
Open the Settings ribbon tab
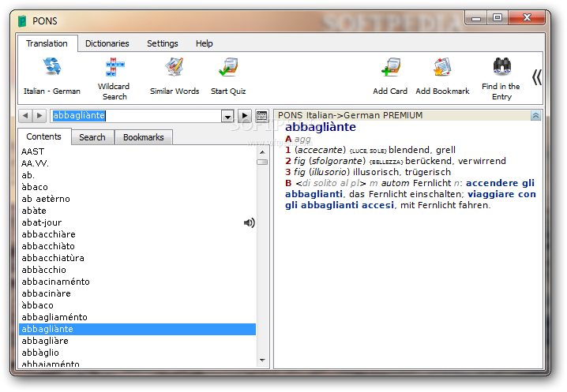coord(163,43)
